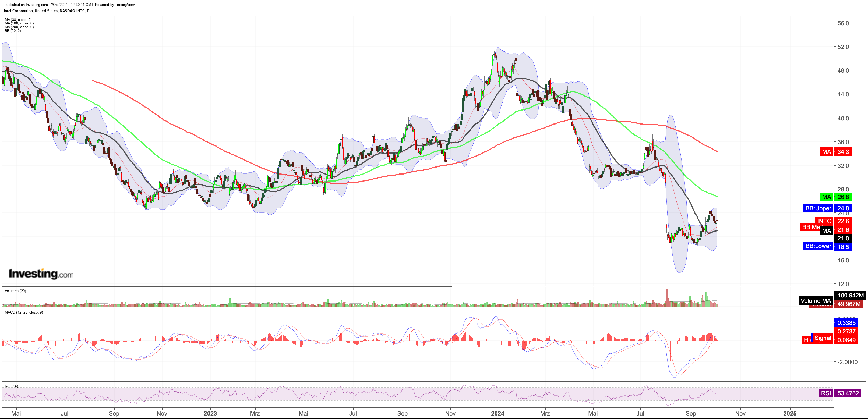Click the rightmost 'Nov' time axis label
868x419 pixels.
coord(740,413)
